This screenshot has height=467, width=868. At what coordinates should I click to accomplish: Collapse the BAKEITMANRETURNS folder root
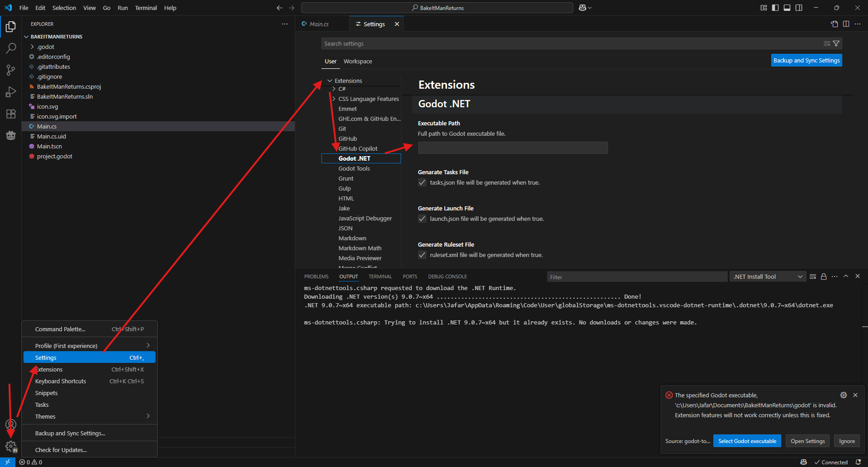coord(26,37)
